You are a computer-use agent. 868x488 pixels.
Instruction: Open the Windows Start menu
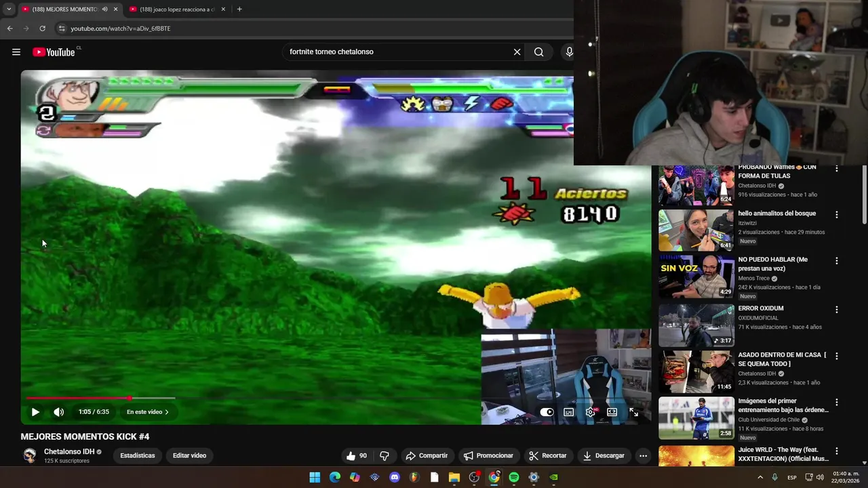pyautogui.click(x=315, y=477)
